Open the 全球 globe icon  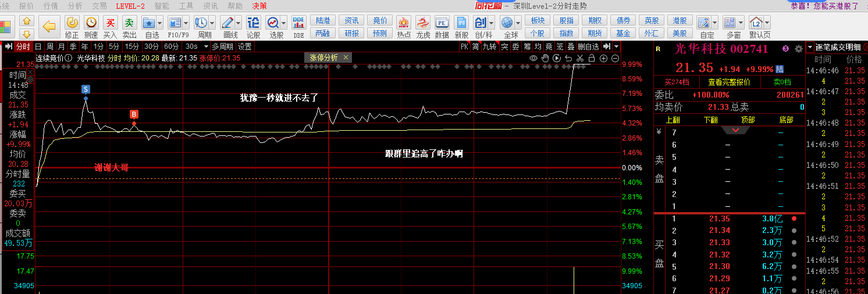[x=507, y=23]
